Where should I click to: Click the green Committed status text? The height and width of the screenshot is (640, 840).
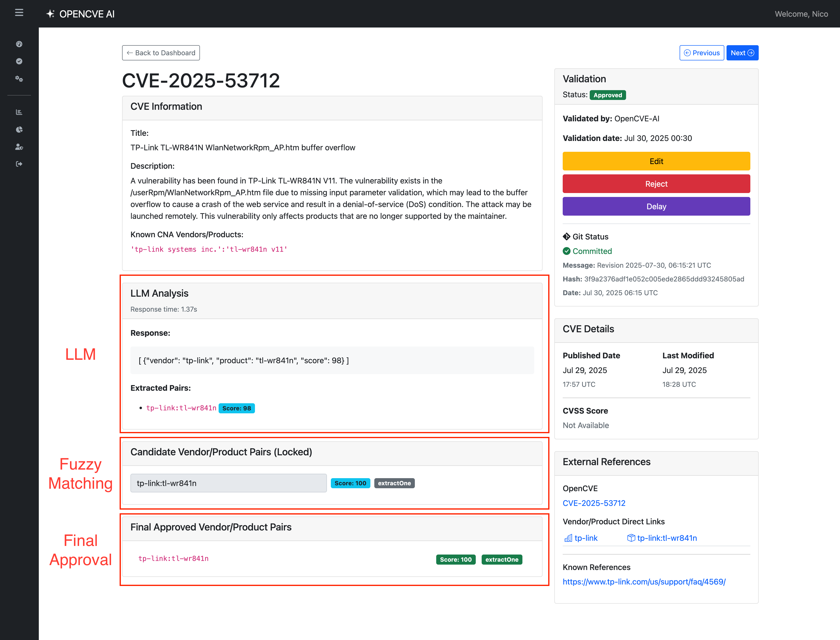click(x=592, y=251)
